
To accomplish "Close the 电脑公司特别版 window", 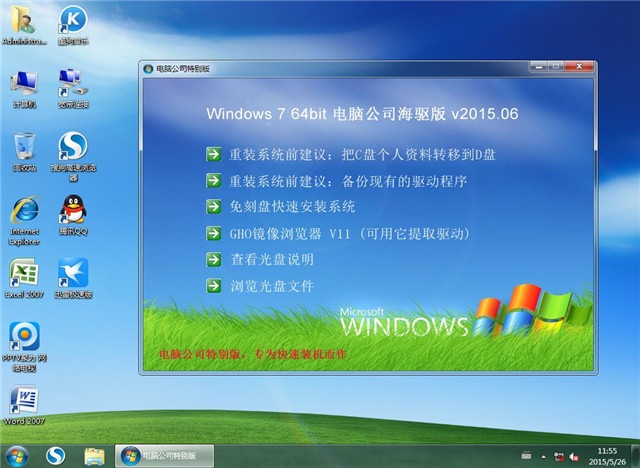I will (579, 67).
